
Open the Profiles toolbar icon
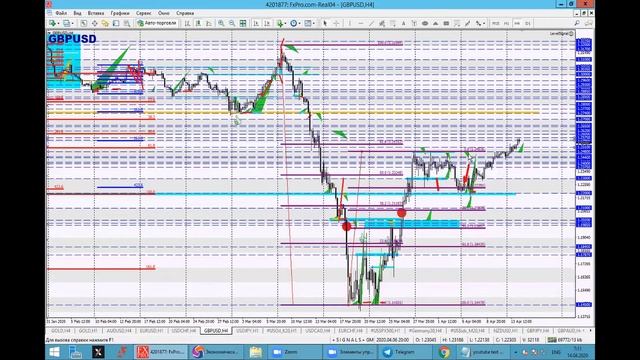66,23
